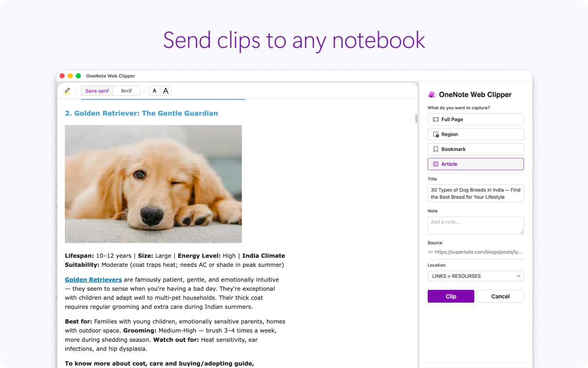This screenshot has width=588, height=368.
Task: Open the supertails.com source URL
Action: (x=478, y=252)
